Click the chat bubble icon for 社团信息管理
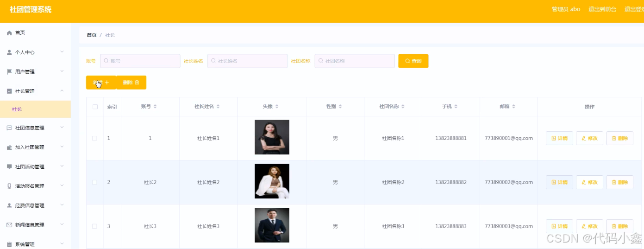Viewport: 644px width, 249px height. coord(9,128)
